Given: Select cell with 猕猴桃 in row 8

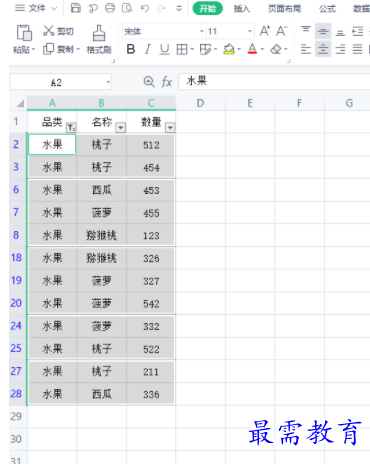Looking at the screenshot, I should pyautogui.click(x=102, y=235).
